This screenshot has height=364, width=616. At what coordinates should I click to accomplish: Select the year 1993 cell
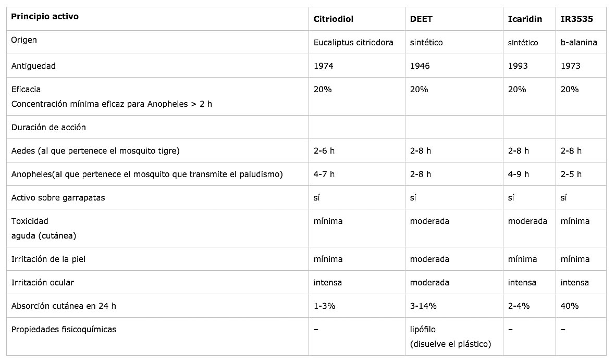tap(518, 66)
